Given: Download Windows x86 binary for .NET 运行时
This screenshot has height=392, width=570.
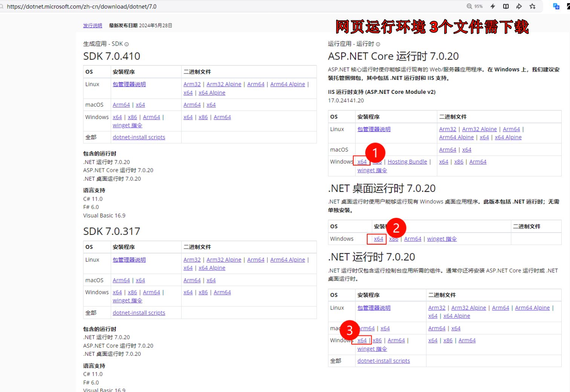Looking at the screenshot, I should (x=448, y=340).
